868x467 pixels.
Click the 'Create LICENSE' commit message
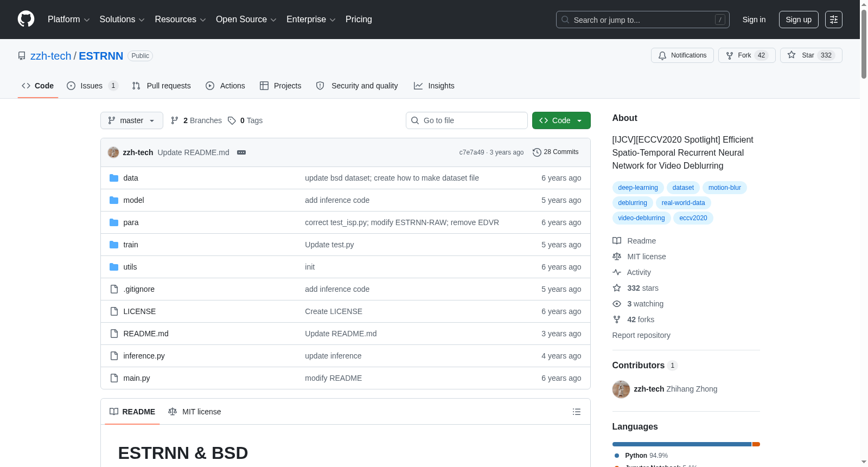[334, 311]
